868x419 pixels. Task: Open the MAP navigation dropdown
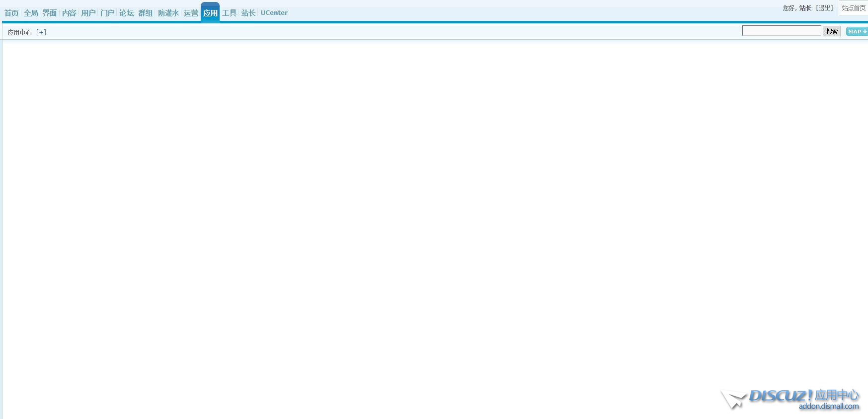point(857,31)
